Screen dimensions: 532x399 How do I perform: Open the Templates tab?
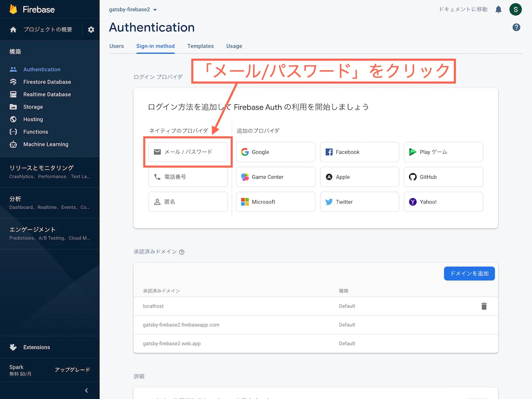click(x=200, y=46)
